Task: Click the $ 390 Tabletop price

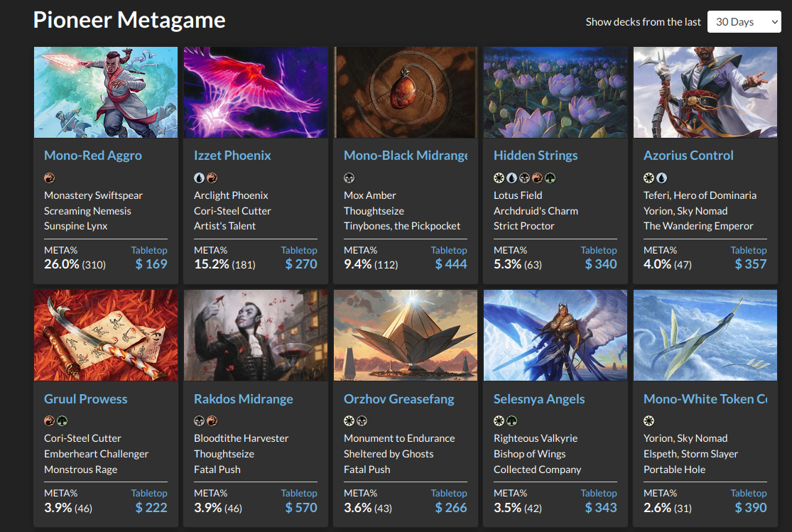Action: click(x=751, y=508)
